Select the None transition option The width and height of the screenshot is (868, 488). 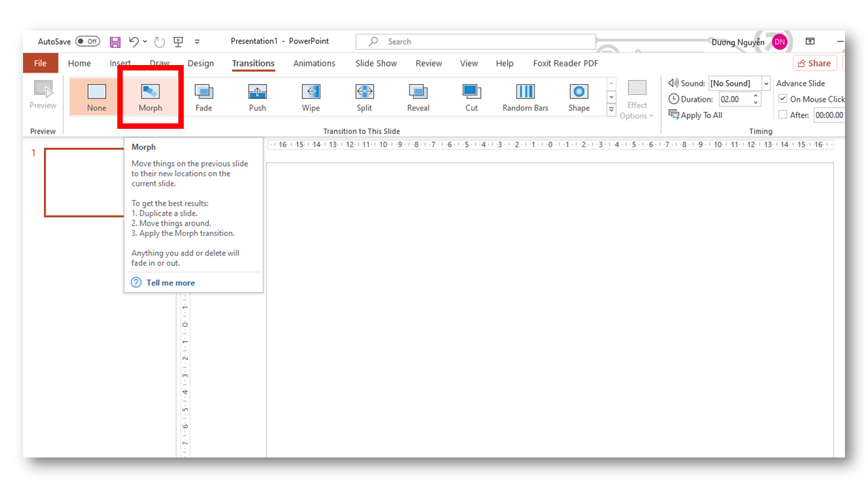tap(96, 97)
